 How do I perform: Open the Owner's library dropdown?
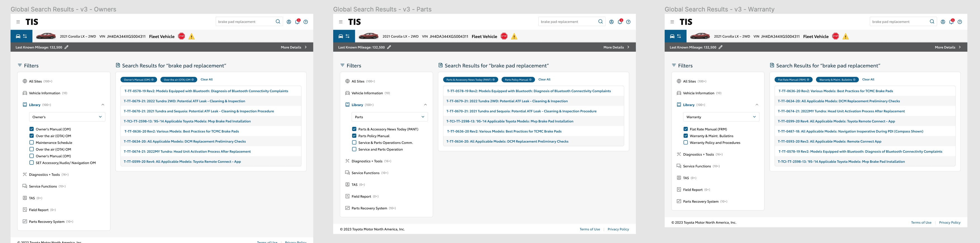pyautogui.click(x=67, y=117)
